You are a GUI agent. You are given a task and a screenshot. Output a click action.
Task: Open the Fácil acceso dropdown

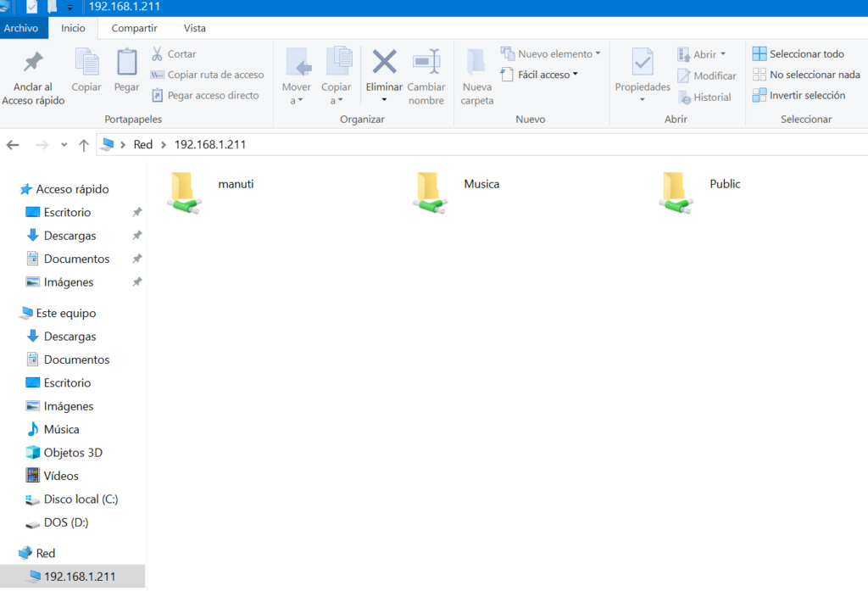coord(539,75)
